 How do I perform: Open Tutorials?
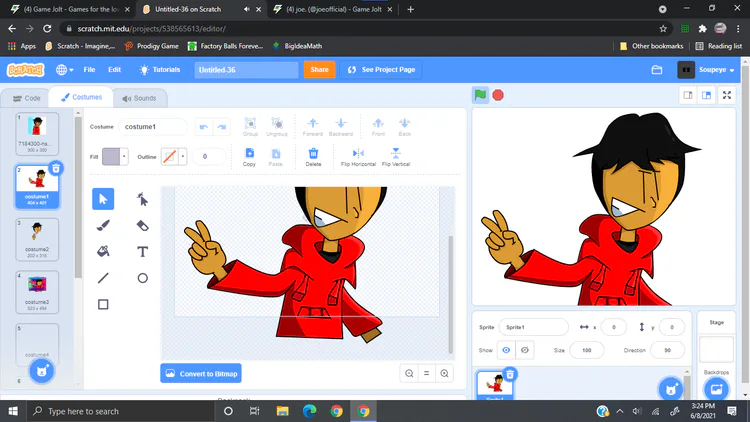tap(160, 70)
